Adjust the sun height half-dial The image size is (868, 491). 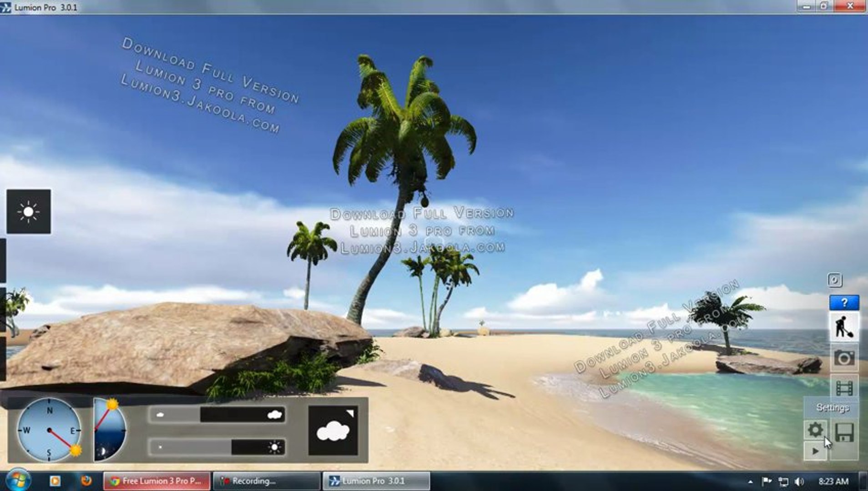tap(110, 430)
